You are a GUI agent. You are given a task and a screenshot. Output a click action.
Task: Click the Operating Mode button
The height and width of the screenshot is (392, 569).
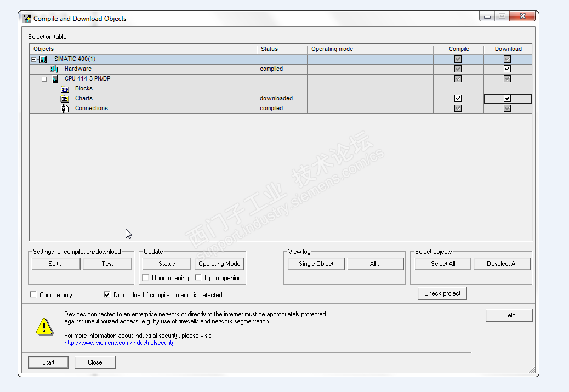tap(219, 264)
